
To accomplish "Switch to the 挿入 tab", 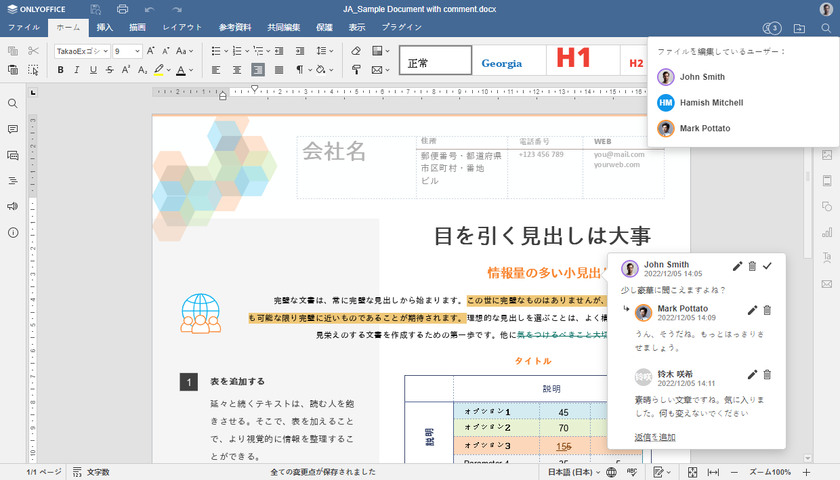I will (105, 28).
